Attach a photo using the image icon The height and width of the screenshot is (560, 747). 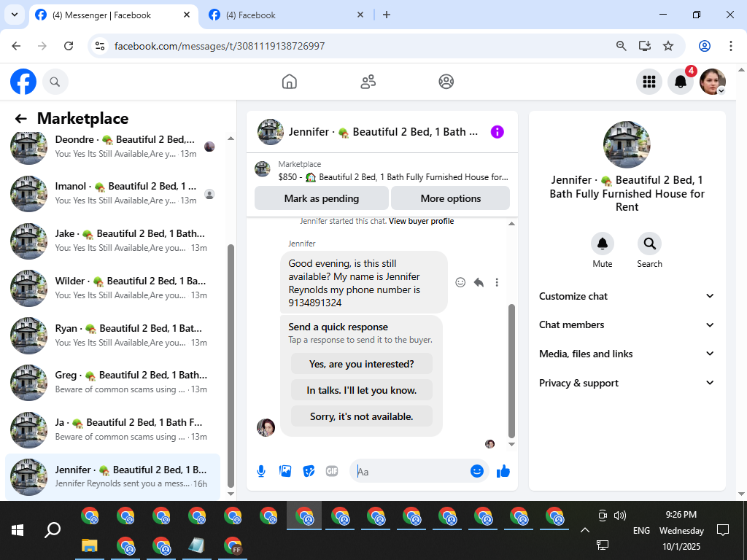click(x=285, y=472)
